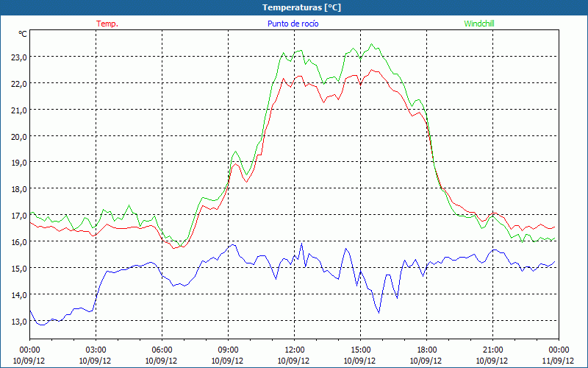Click the 14,0 y-axis label
Image resolution: width=588 pixels, height=368 pixels.
pyautogui.click(x=20, y=295)
